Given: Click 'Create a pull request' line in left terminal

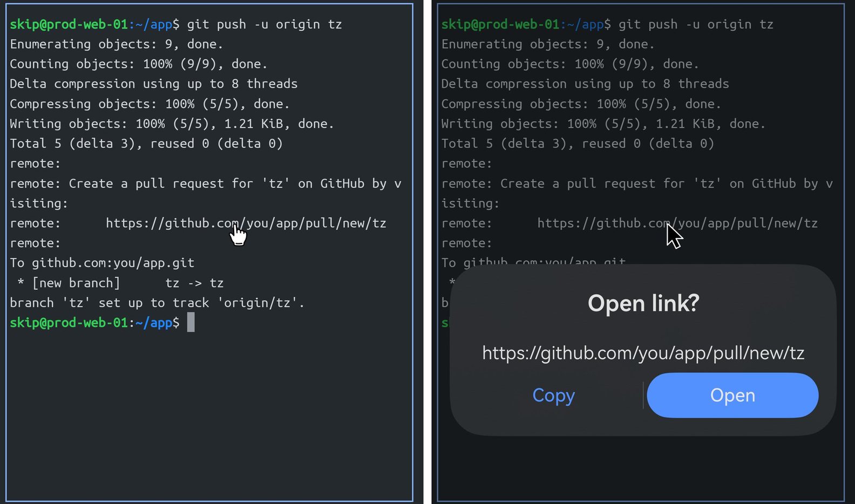Looking at the screenshot, I should pos(206,183).
